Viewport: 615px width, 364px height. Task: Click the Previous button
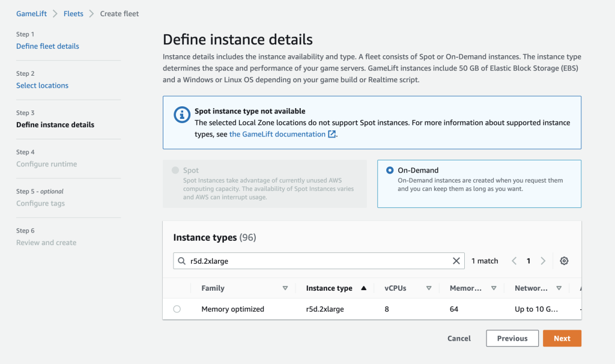[512, 338]
